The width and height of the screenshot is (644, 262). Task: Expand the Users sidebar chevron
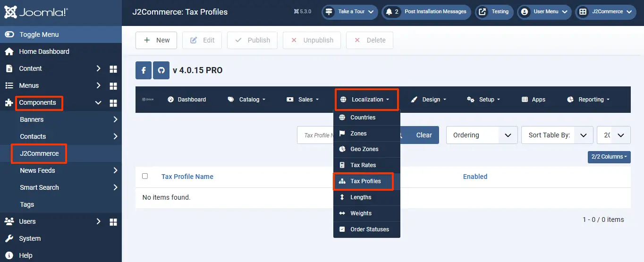[x=98, y=221]
